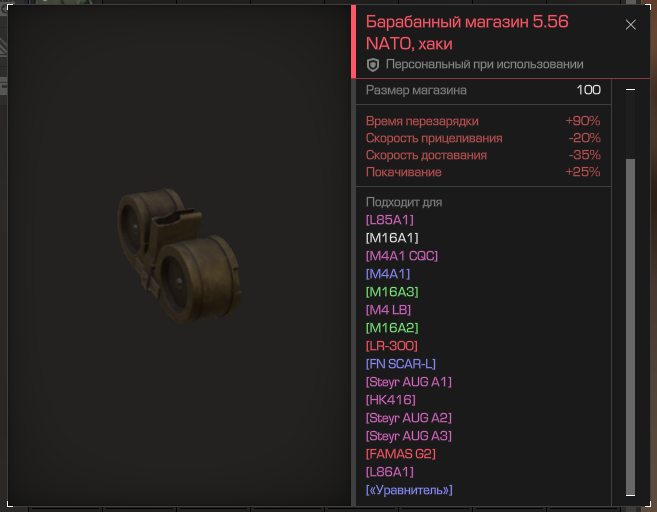
Task: Open the [LR-300] weapon link
Action: [x=392, y=346]
